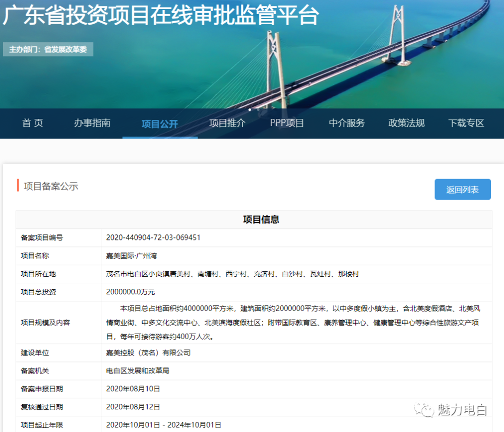This screenshot has width=504, height=432.
Task: Click the 建设单位 row label
Action: click(35, 353)
